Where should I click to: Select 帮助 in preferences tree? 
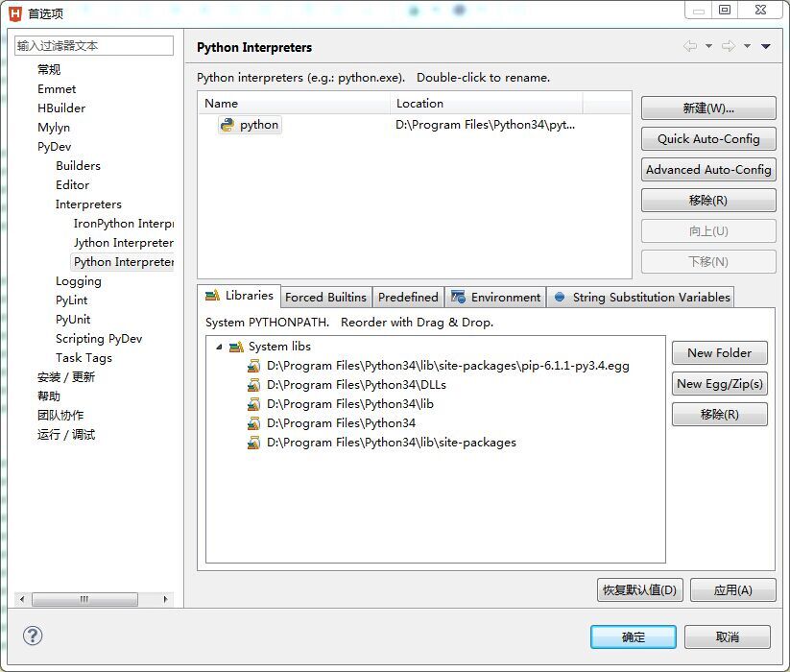[49, 396]
